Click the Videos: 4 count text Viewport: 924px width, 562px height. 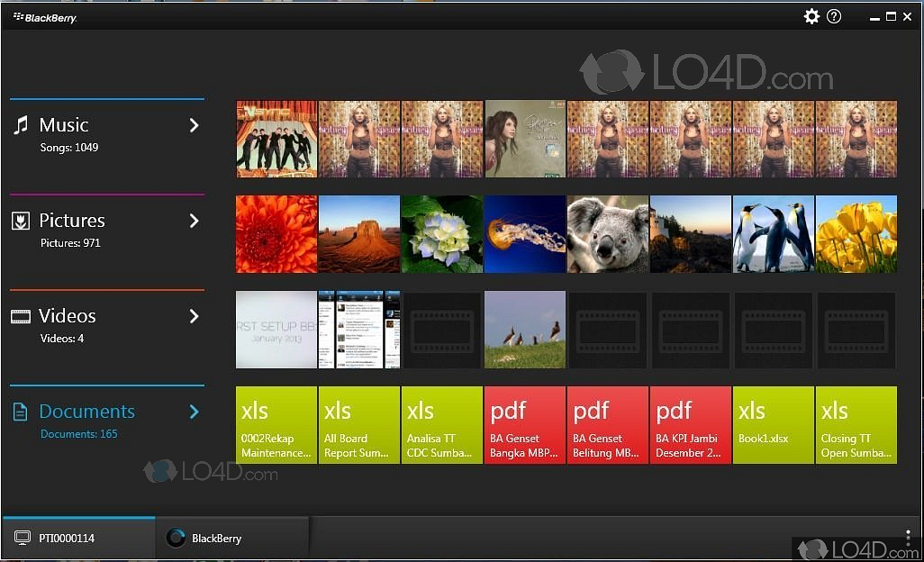coord(62,339)
